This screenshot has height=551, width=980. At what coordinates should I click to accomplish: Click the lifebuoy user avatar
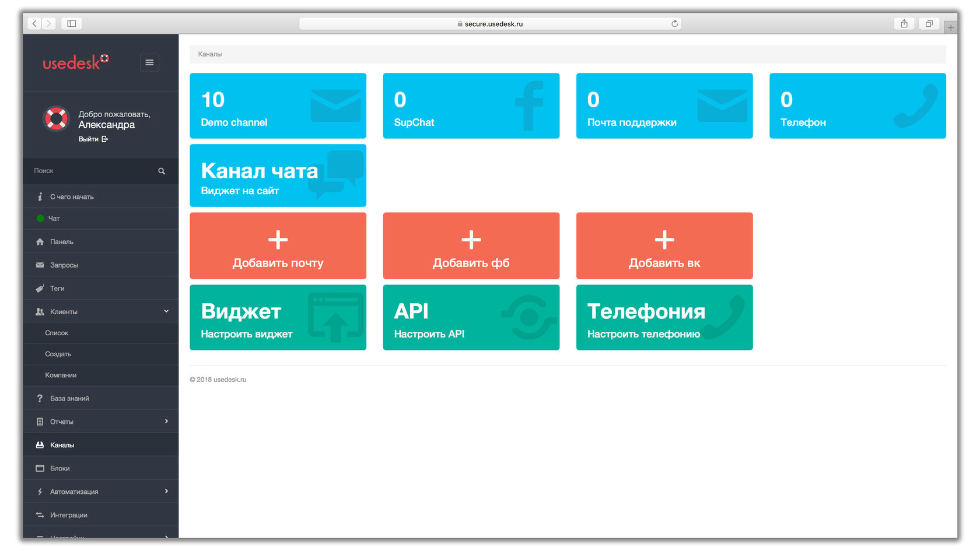pyautogui.click(x=57, y=119)
